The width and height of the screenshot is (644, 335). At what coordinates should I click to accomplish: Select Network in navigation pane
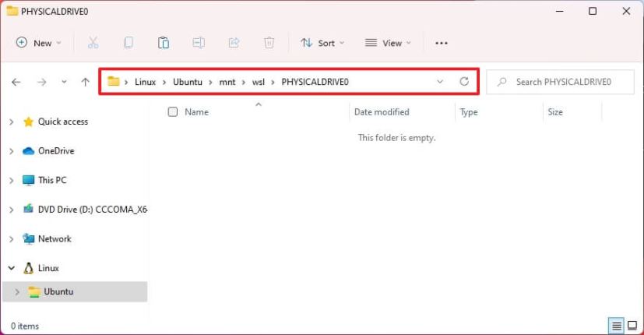click(55, 239)
